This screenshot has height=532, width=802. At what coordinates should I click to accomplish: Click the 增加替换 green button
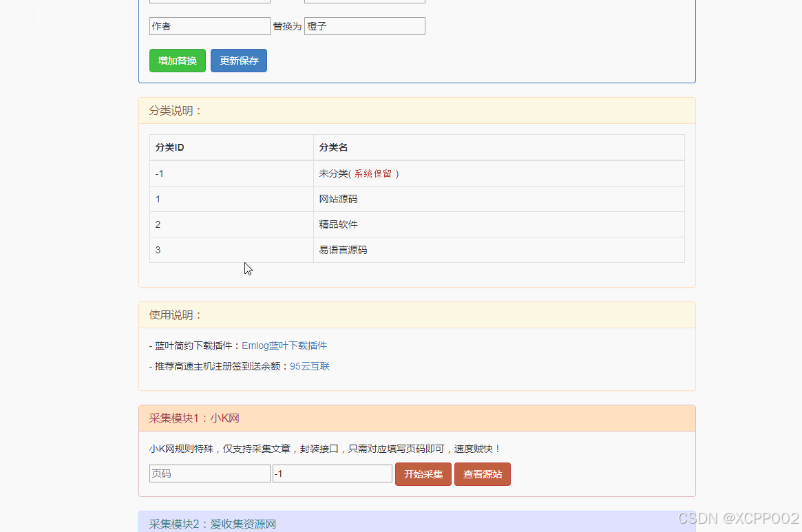pos(178,61)
